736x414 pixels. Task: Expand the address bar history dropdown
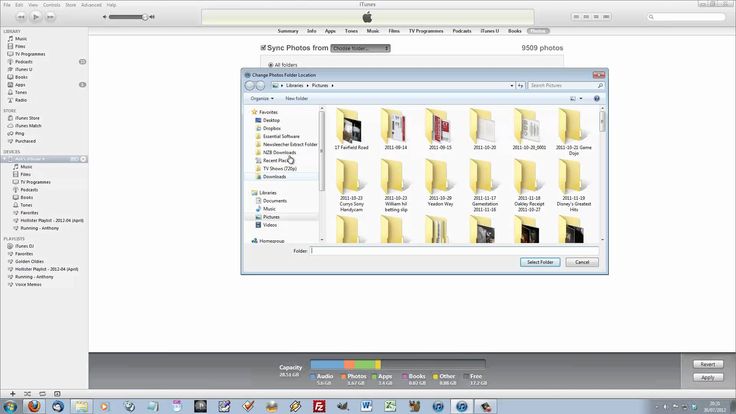click(x=512, y=85)
